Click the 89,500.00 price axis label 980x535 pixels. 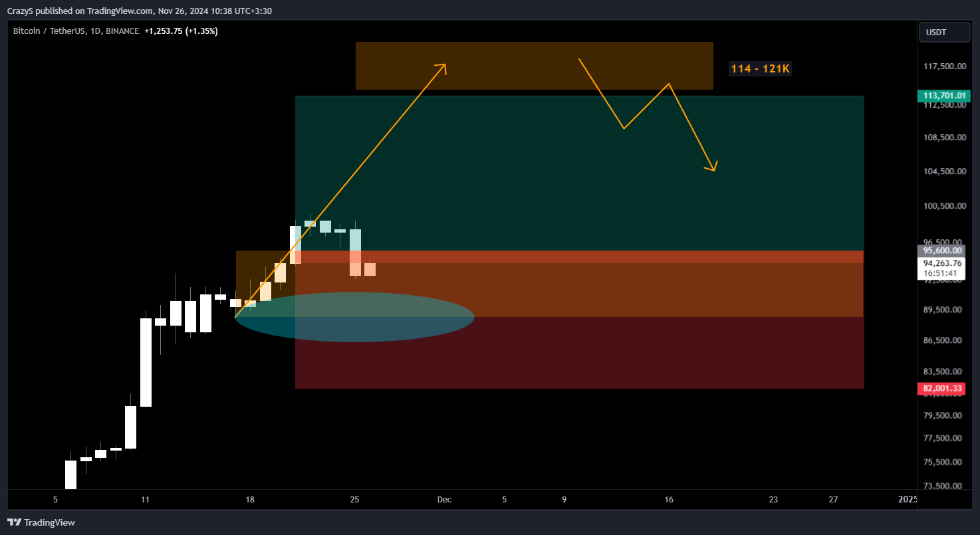[944, 310]
